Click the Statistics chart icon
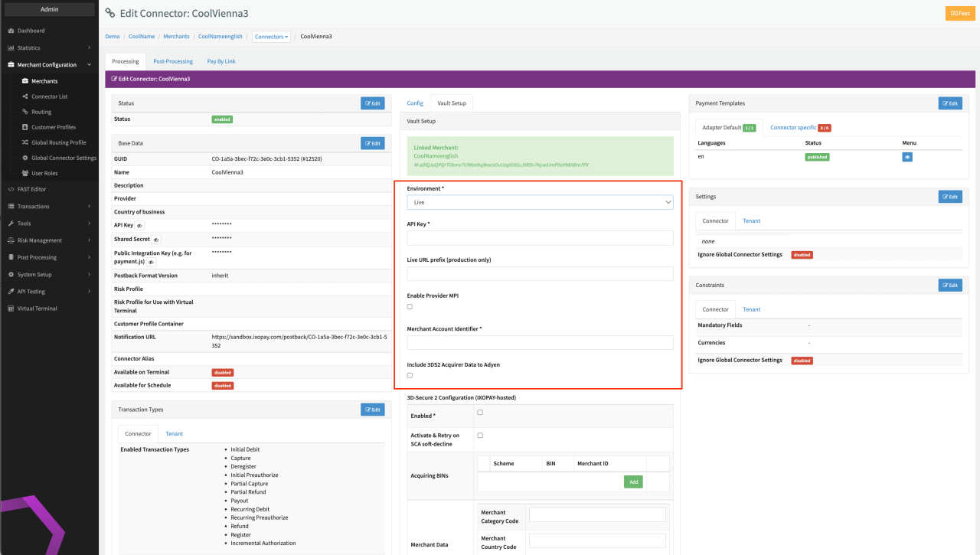The image size is (980, 555). click(x=11, y=47)
